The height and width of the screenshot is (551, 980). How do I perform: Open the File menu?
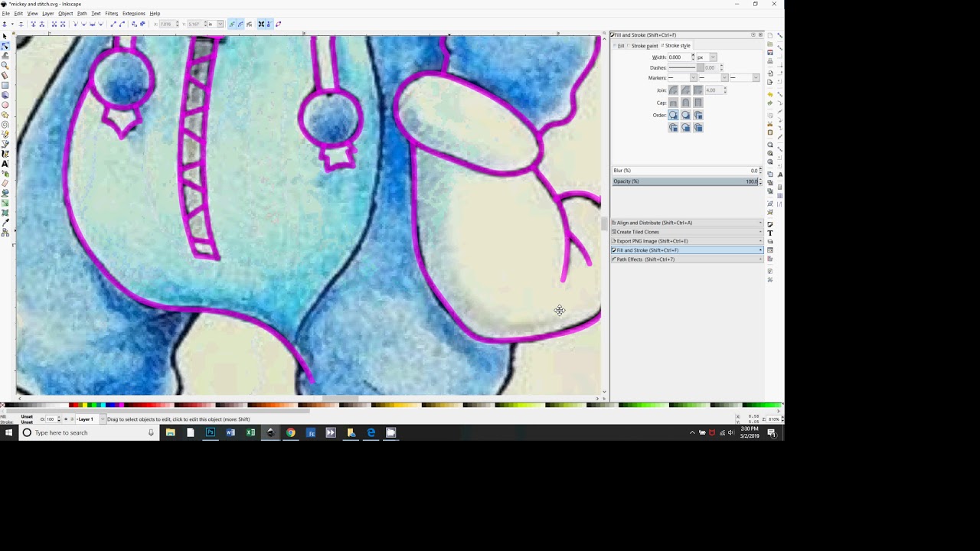click(x=5, y=13)
